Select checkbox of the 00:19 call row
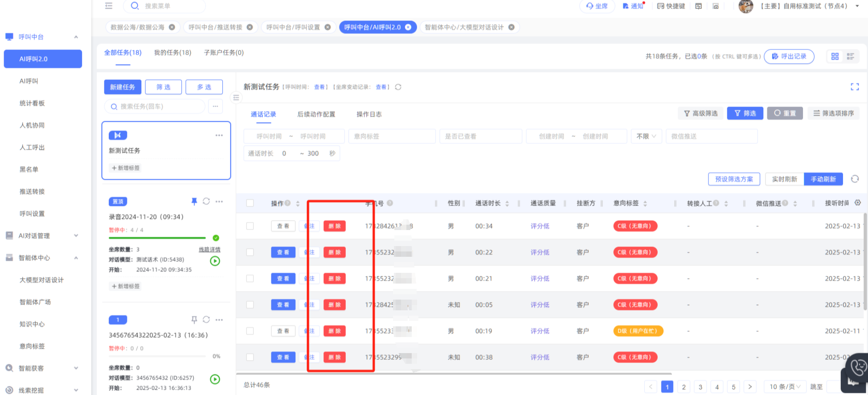This screenshot has height=395, width=868. click(x=250, y=331)
